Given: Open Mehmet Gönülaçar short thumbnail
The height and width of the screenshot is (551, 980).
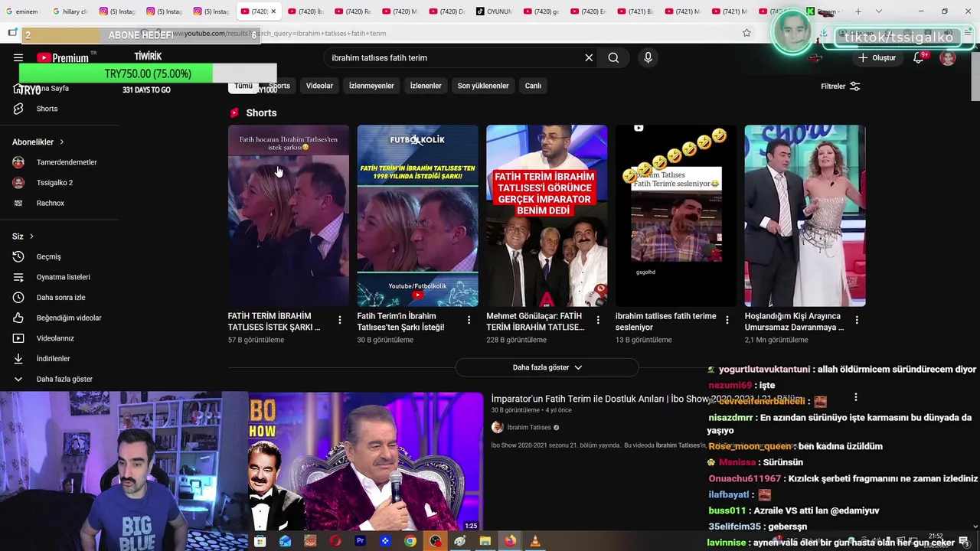Looking at the screenshot, I should 547,216.
